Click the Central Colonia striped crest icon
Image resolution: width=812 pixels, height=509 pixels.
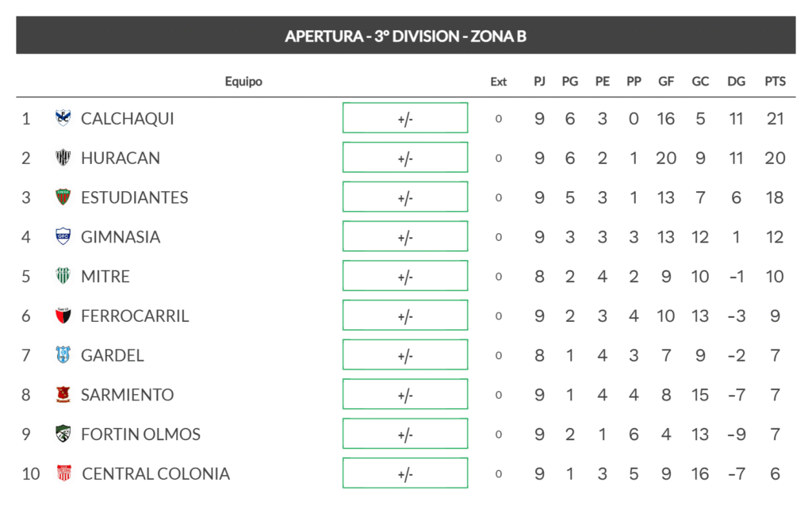(x=63, y=473)
